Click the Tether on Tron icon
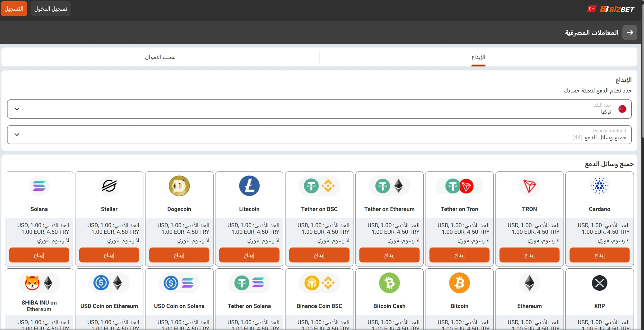This screenshot has height=330, width=644. pyautogui.click(x=459, y=186)
